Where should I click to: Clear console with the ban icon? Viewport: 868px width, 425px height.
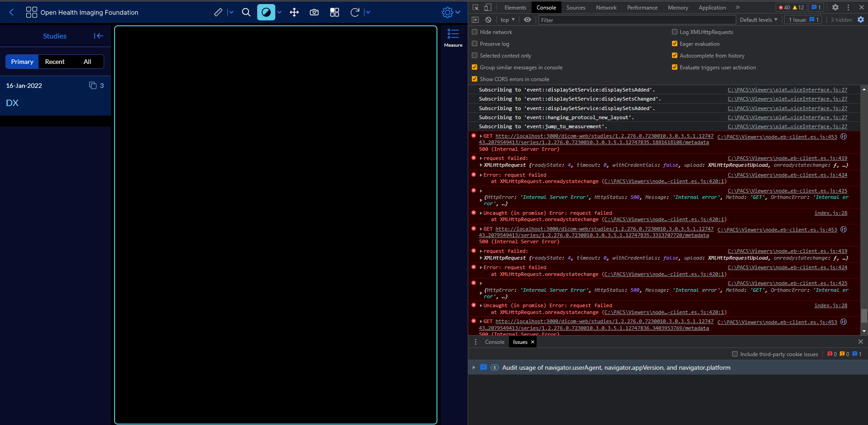coord(488,19)
